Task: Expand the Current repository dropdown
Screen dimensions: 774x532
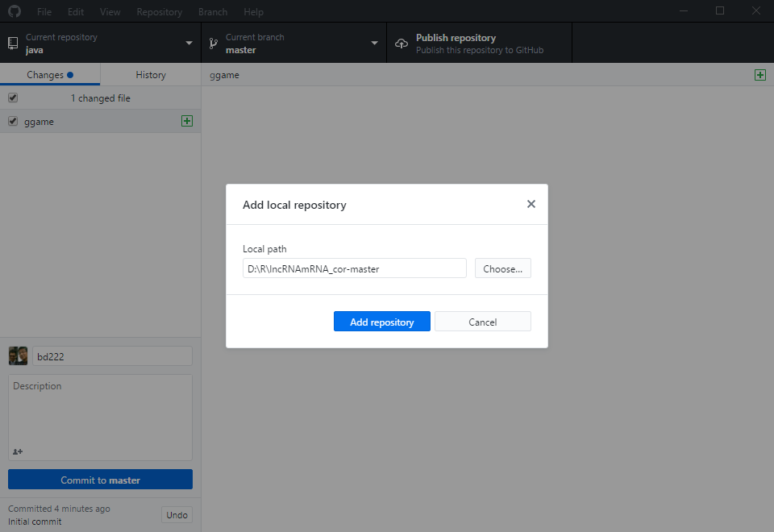Action: (x=189, y=44)
